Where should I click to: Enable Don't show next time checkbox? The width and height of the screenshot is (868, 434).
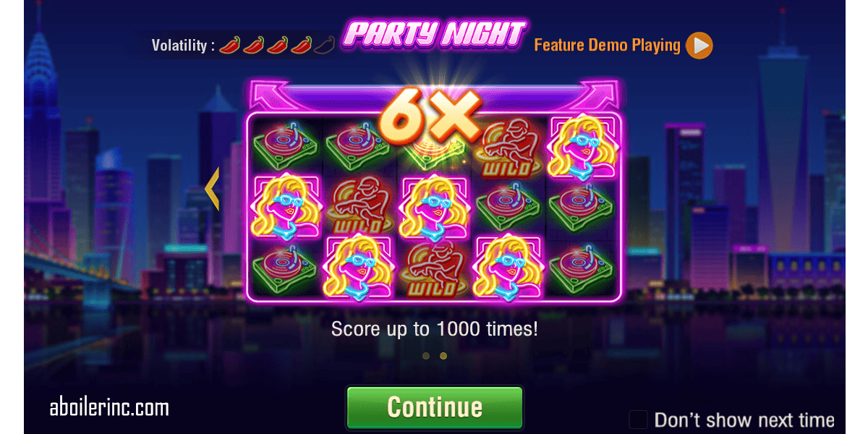[638, 420]
